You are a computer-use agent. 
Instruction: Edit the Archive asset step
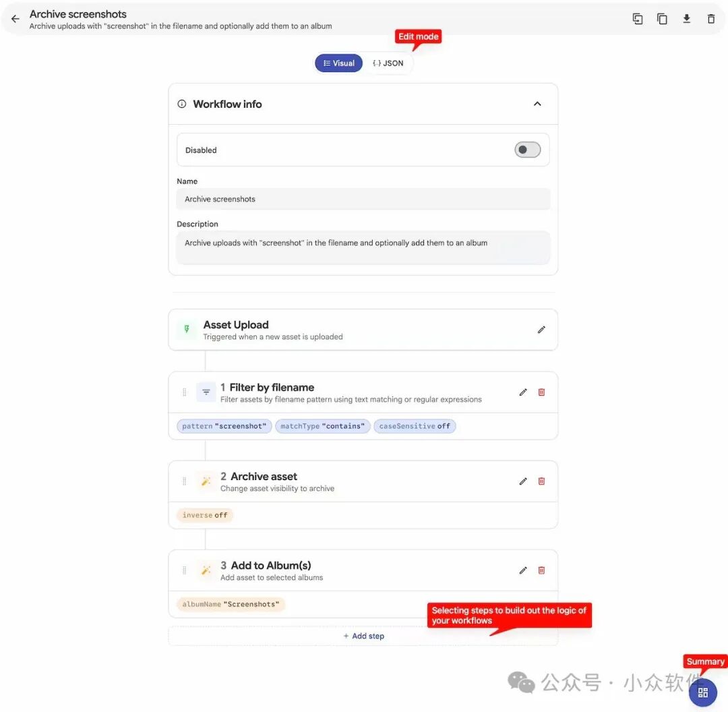click(x=523, y=481)
